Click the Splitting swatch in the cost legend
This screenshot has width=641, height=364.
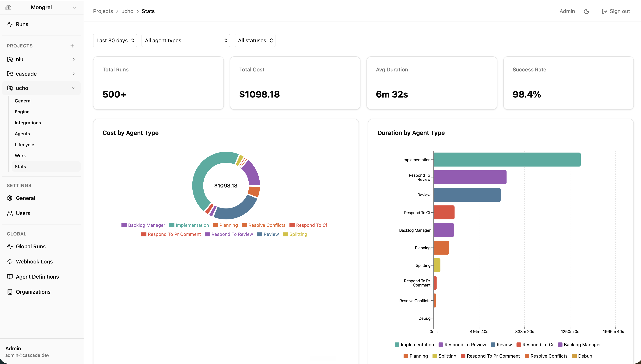coord(285,235)
